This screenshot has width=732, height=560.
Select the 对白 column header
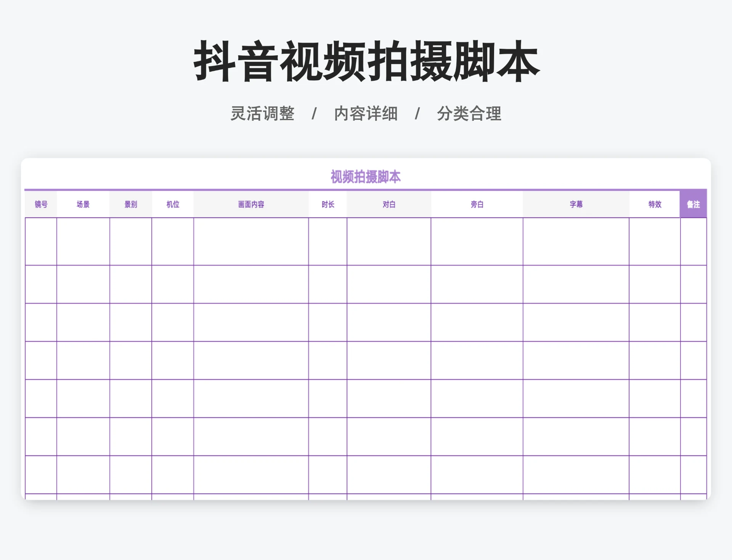click(x=389, y=204)
